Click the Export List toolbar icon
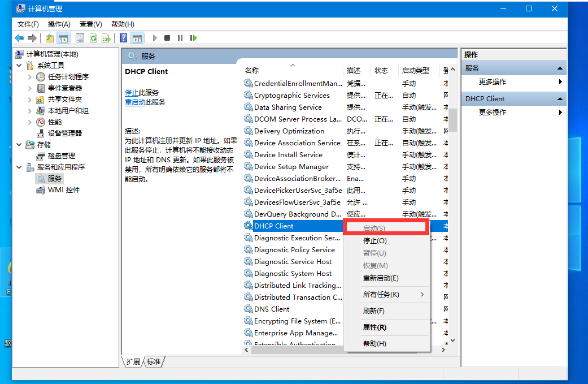This screenshot has width=588, height=384. 107,38
